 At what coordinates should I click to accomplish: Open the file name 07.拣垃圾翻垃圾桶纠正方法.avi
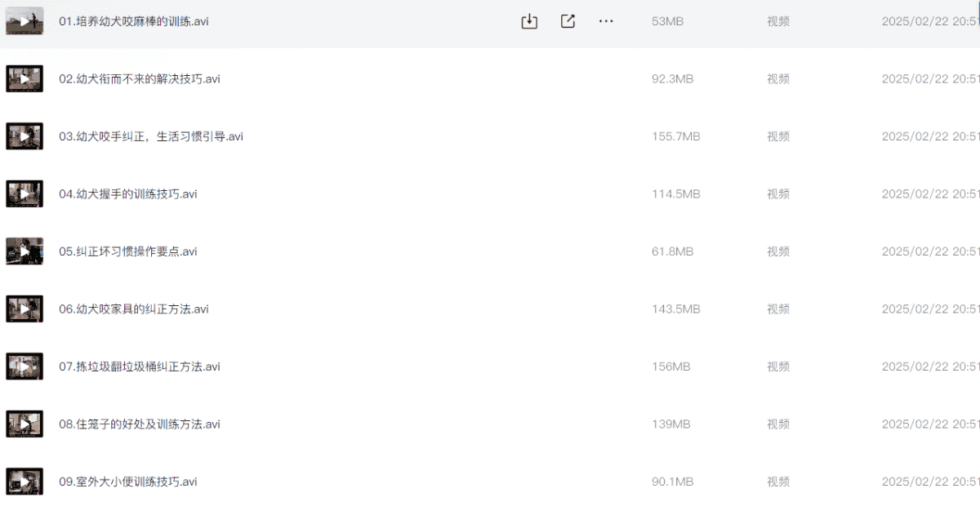(140, 366)
